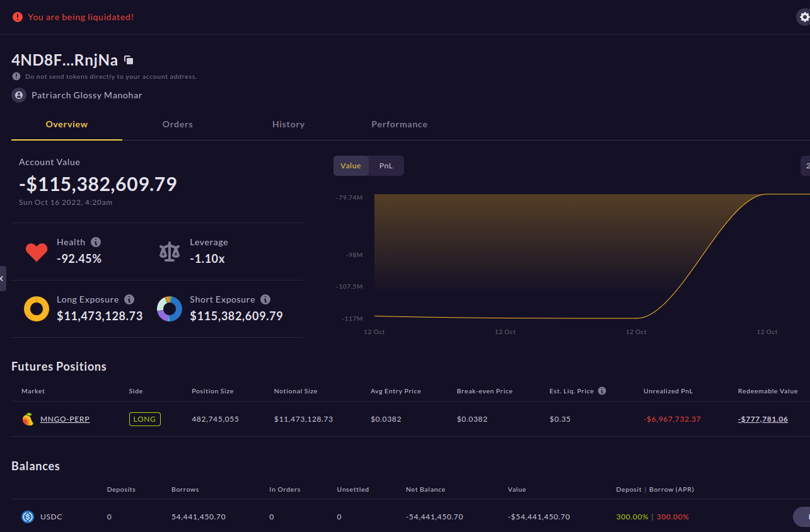
Task: Click the red heart Health icon
Action: (37, 252)
